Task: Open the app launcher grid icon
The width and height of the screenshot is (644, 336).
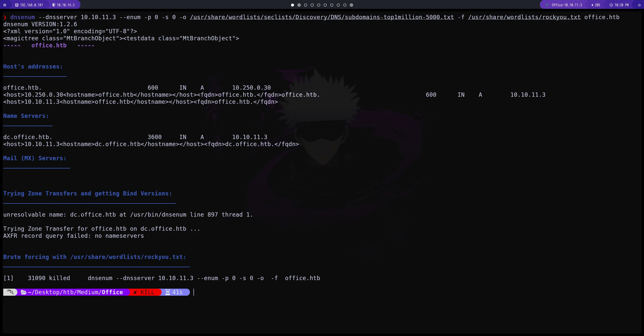Action: coord(5,5)
